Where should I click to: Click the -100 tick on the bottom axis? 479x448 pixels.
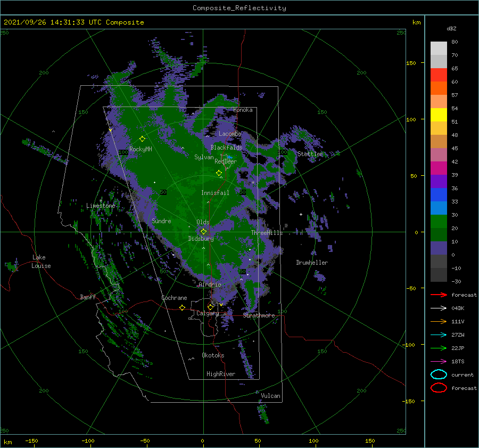[88, 441]
